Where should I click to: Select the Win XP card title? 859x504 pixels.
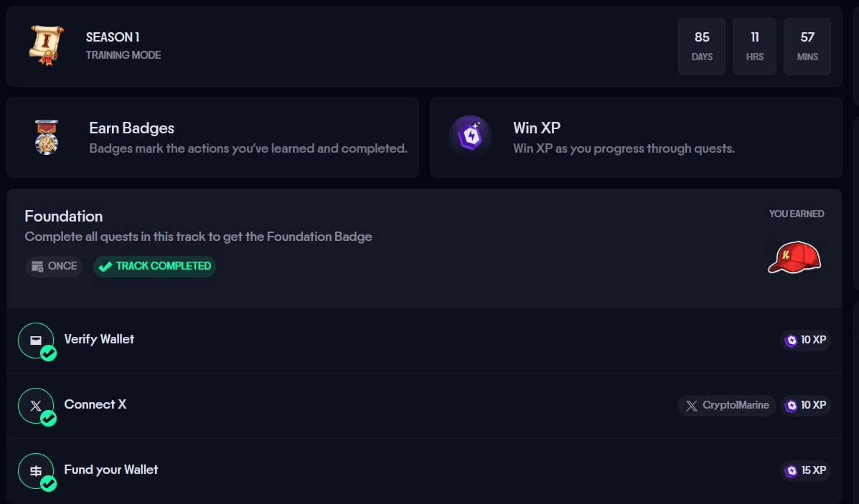tap(537, 128)
